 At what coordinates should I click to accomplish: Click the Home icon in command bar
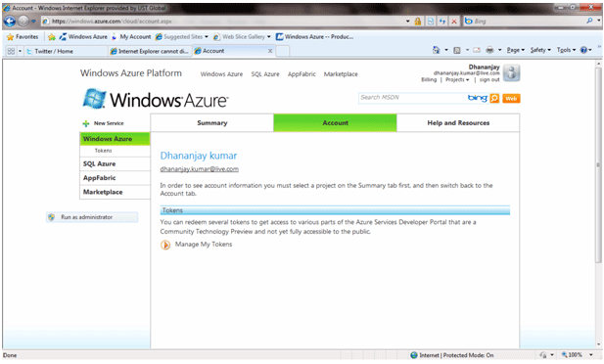point(436,50)
